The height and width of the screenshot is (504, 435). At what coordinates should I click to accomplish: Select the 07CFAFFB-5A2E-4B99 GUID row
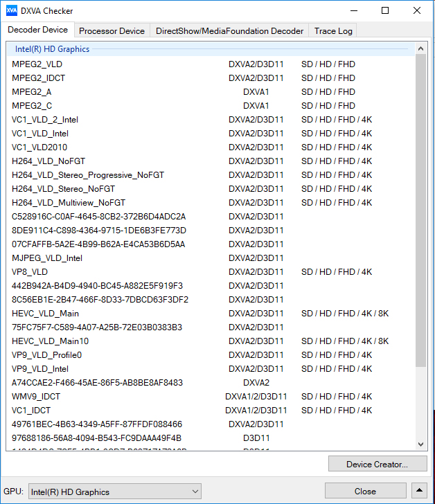click(x=211, y=244)
